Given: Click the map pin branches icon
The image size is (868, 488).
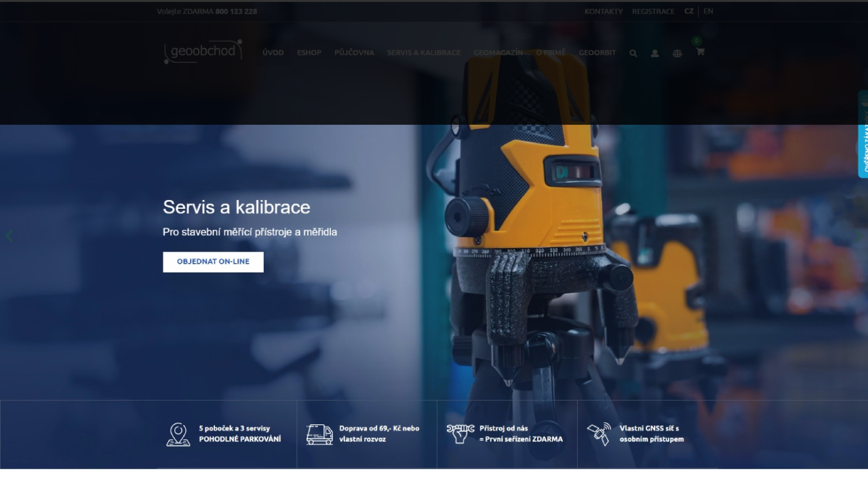Looking at the screenshot, I should 178,434.
